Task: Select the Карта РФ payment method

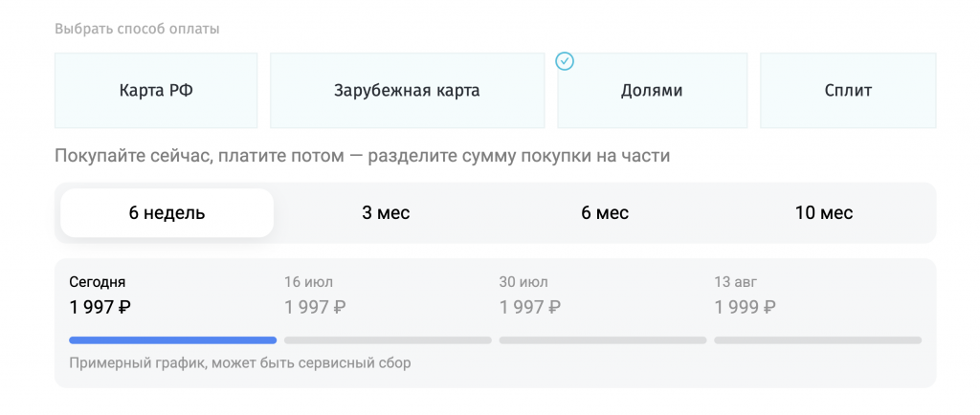Action: [x=156, y=91]
